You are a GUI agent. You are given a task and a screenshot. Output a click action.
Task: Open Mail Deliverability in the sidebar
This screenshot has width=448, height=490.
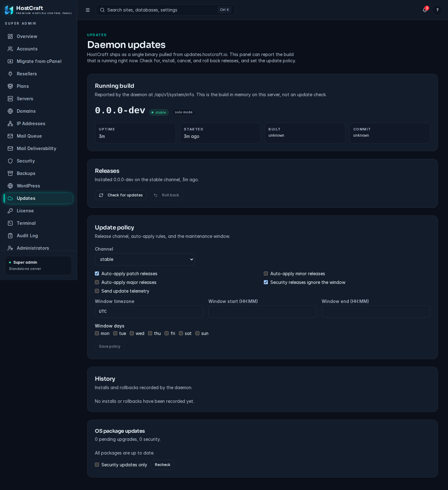pos(38,148)
